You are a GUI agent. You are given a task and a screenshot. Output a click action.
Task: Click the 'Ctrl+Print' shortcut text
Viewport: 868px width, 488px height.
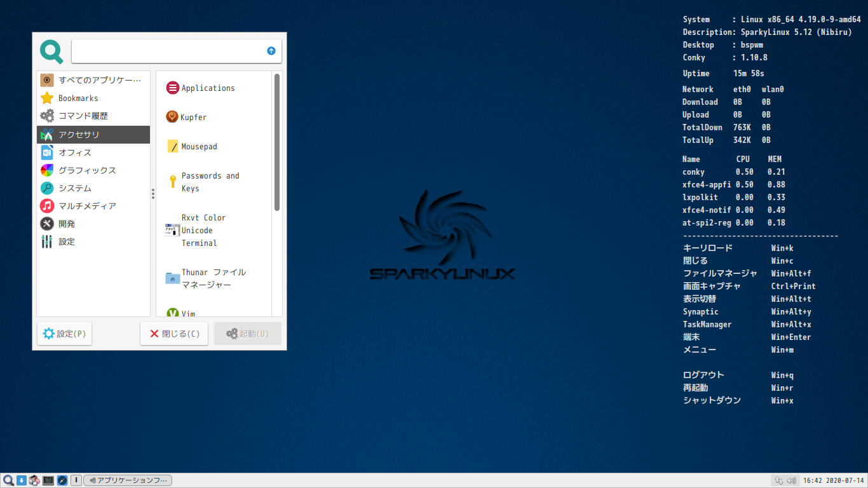coord(793,286)
